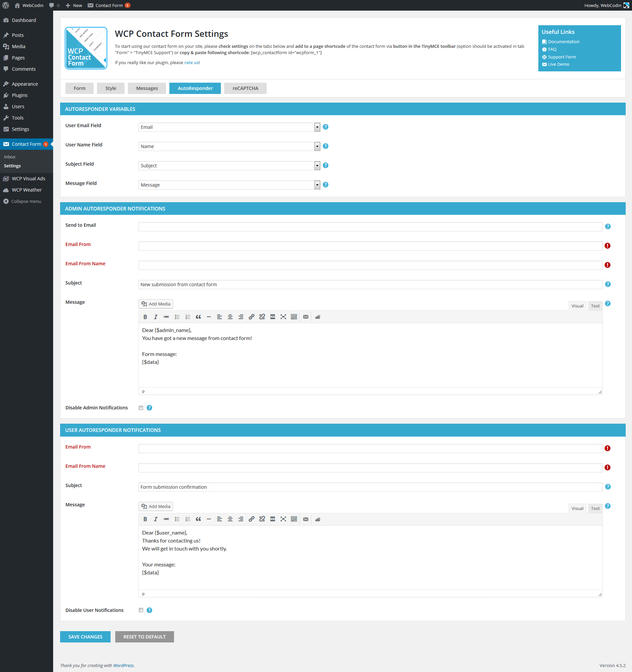Switch to the reCAPTCHA tab
Image resolution: width=632 pixels, height=672 pixels.
point(245,88)
